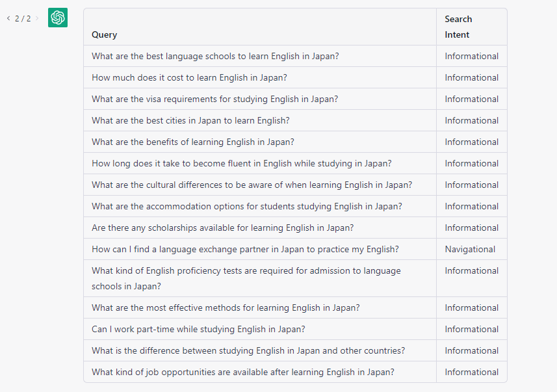Click the accommodation options query
This screenshot has width=557, height=392.
coord(247,206)
